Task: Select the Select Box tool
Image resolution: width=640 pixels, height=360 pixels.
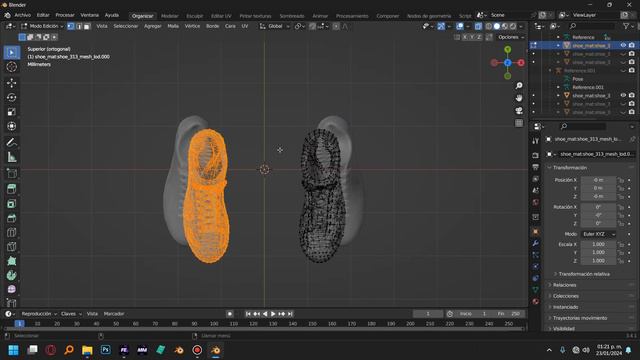Action: tap(11, 52)
